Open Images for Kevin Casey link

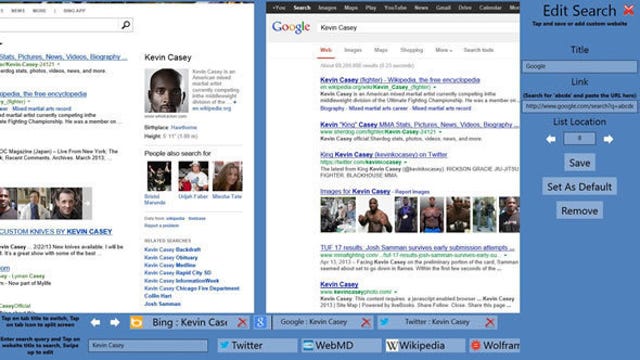point(355,191)
